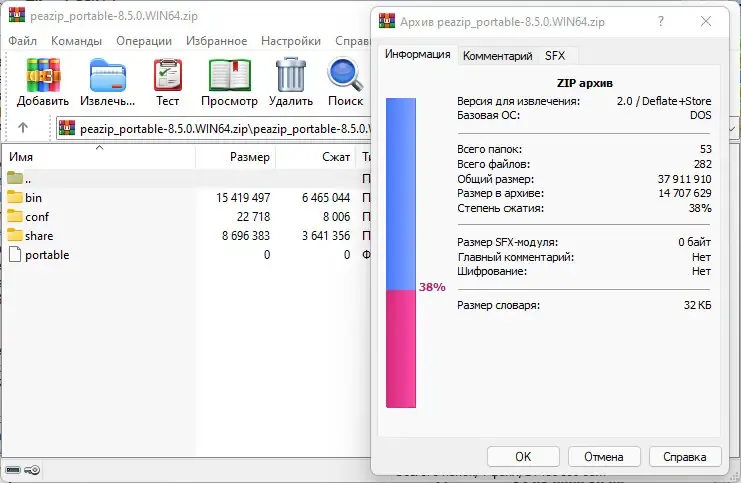Viewport: 741px width, 483px height.
Task: Switch to the Информация tab
Action: [x=417, y=54]
